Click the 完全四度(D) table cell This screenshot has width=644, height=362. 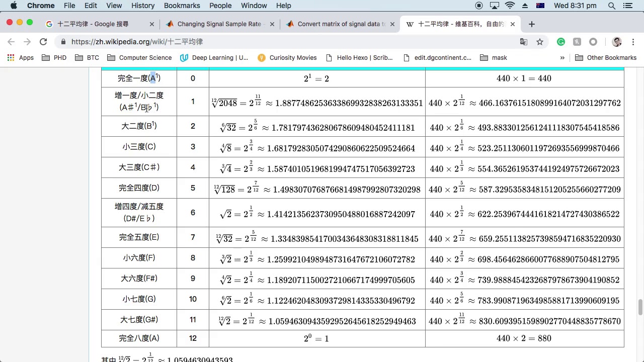point(139,188)
